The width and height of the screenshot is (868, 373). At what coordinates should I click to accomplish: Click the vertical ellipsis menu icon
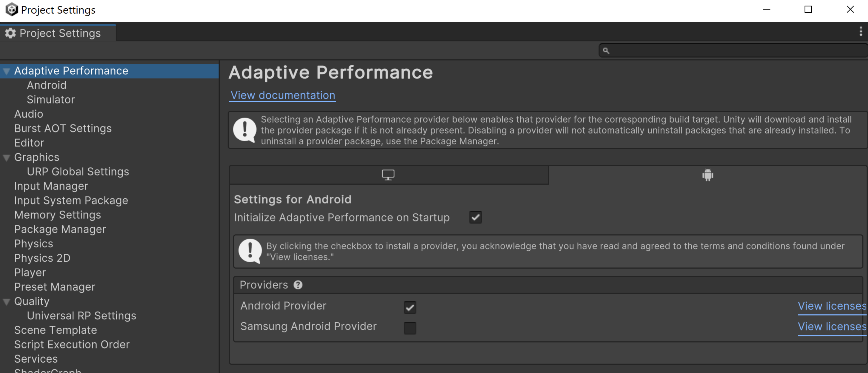tap(861, 31)
